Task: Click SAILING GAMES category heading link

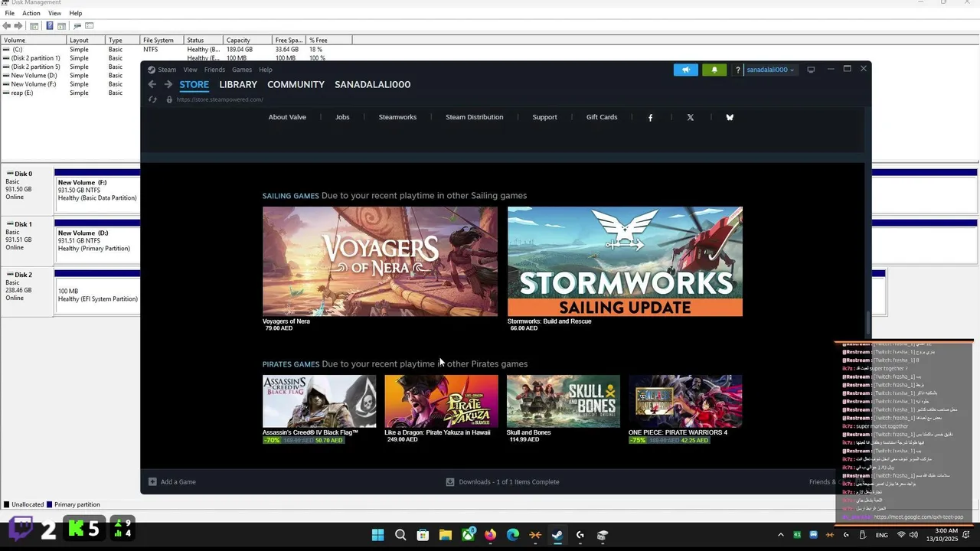Action: 291,196
